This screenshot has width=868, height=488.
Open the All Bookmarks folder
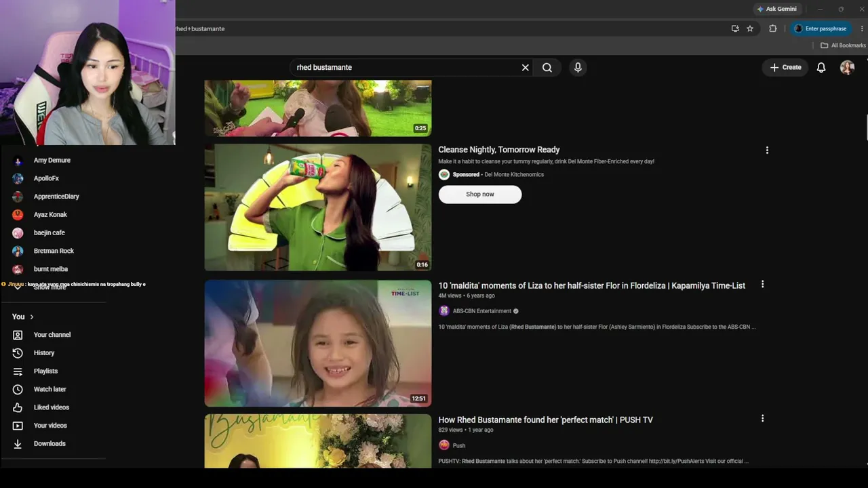coord(843,45)
